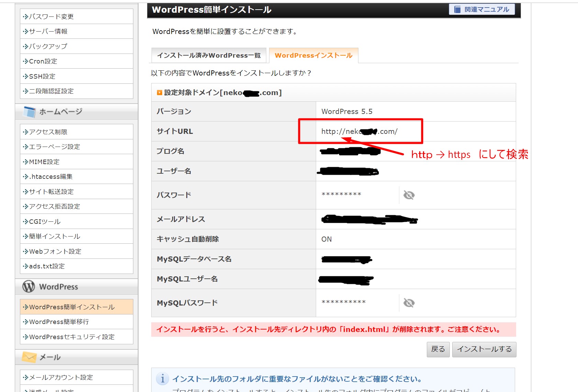This screenshot has width=578, height=392.
Task: Open 二段階認証設定 sidebar link
Action: (x=77, y=91)
